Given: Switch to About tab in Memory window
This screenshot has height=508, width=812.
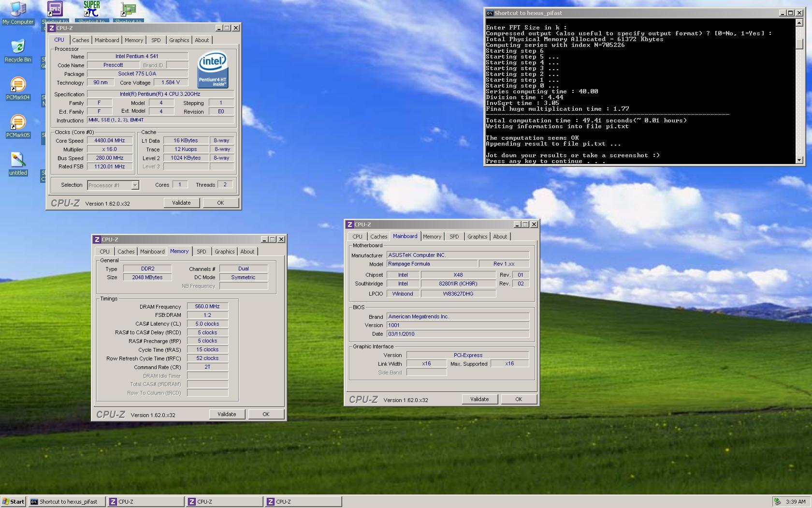Looking at the screenshot, I should [247, 252].
